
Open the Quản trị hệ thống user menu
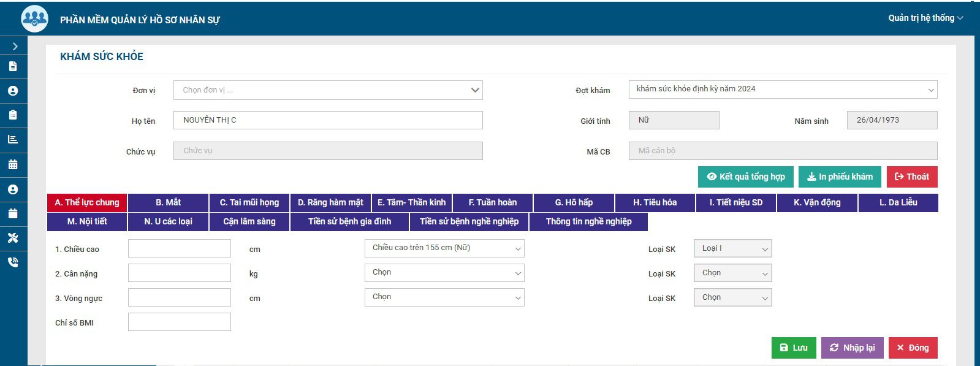[925, 18]
